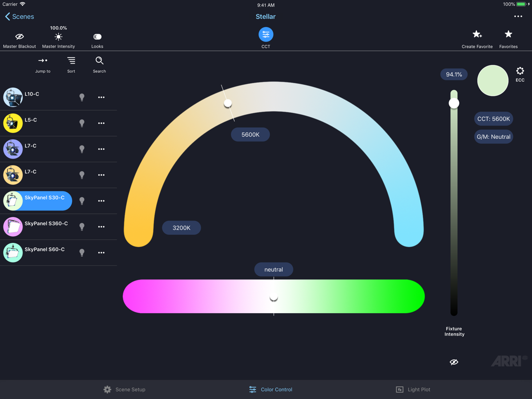The height and width of the screenshot is (399, 532).
Task: Open SkyPanel S30-C more options menu
Action: click(101, 201)
